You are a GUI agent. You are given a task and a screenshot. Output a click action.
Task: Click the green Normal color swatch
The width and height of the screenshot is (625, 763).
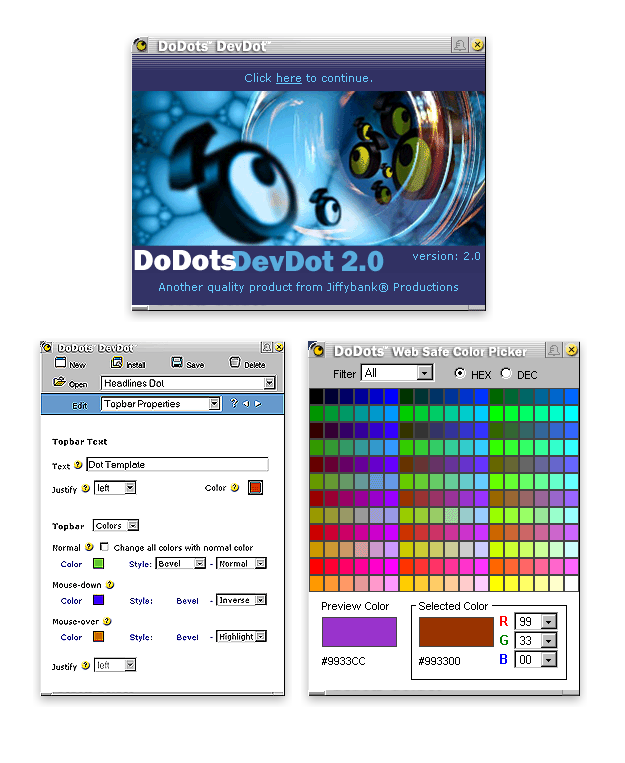click(x=98, y=563)
